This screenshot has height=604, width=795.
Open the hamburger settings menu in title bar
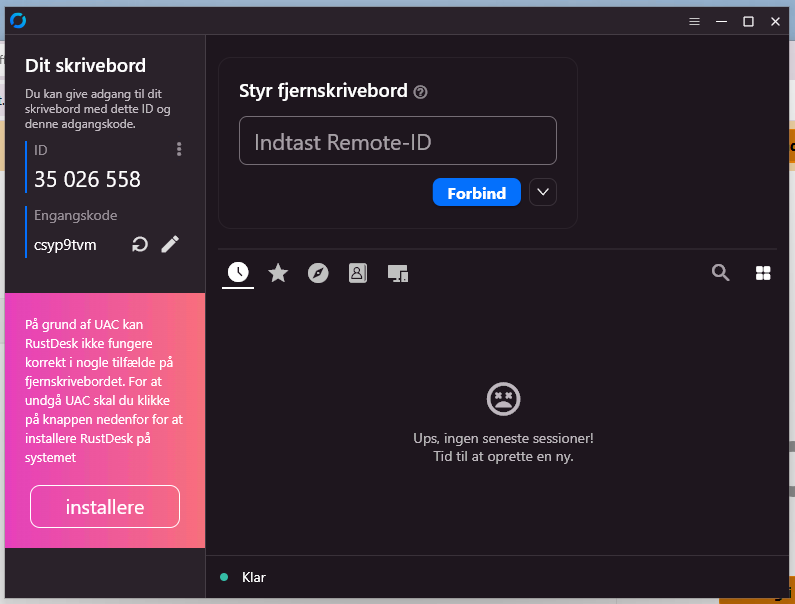tap(694, 21)
